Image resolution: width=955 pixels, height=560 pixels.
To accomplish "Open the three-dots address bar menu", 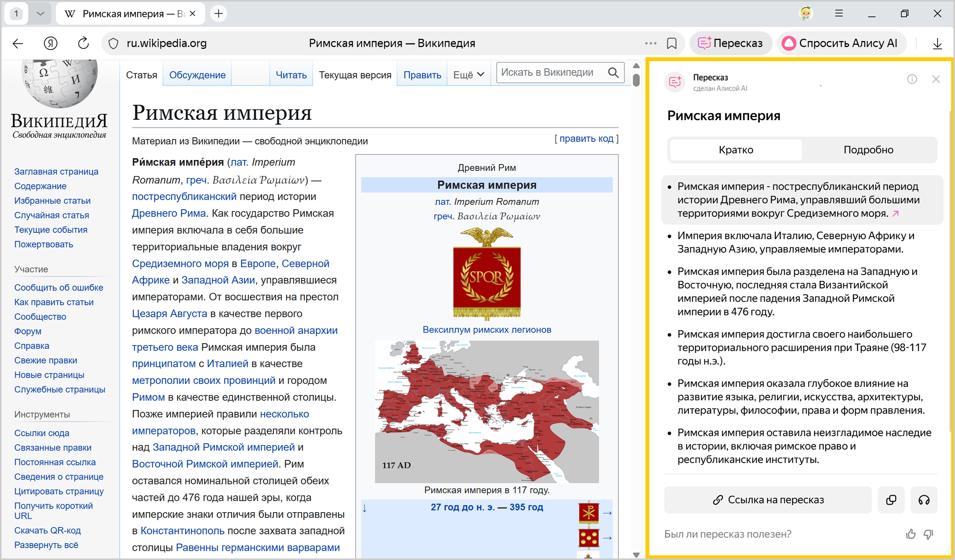I will coord(650,44).
